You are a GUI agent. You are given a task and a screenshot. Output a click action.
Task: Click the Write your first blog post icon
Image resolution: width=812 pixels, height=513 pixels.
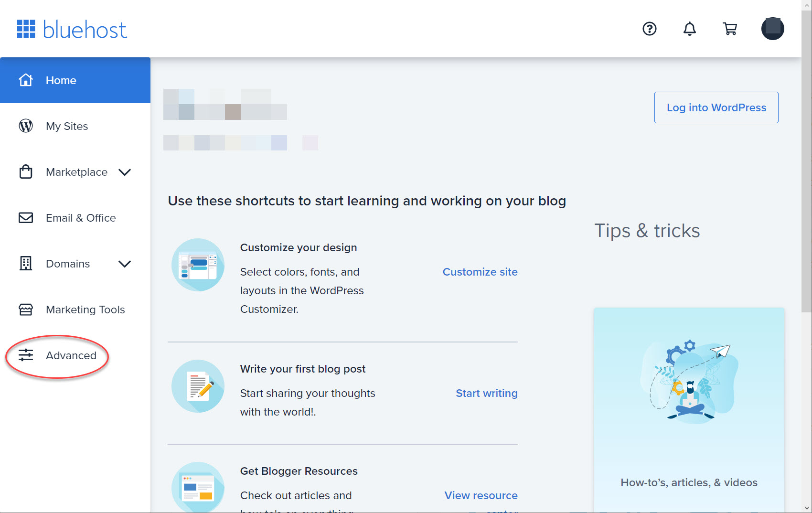click(198, 386)
